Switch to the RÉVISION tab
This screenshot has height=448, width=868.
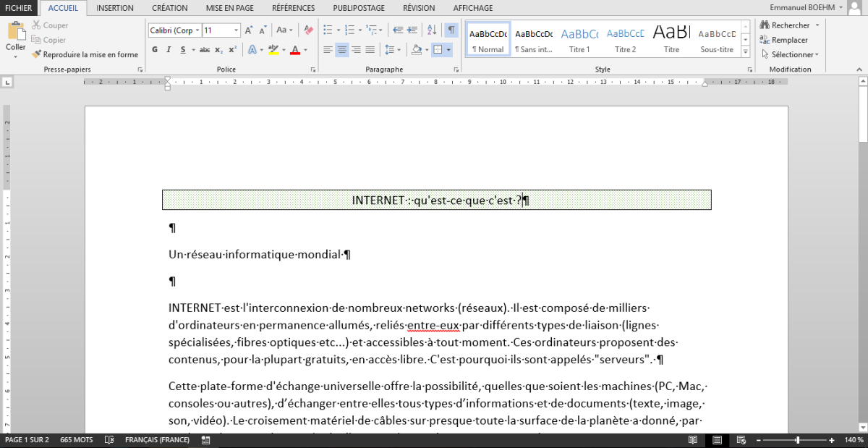(419, 8)
